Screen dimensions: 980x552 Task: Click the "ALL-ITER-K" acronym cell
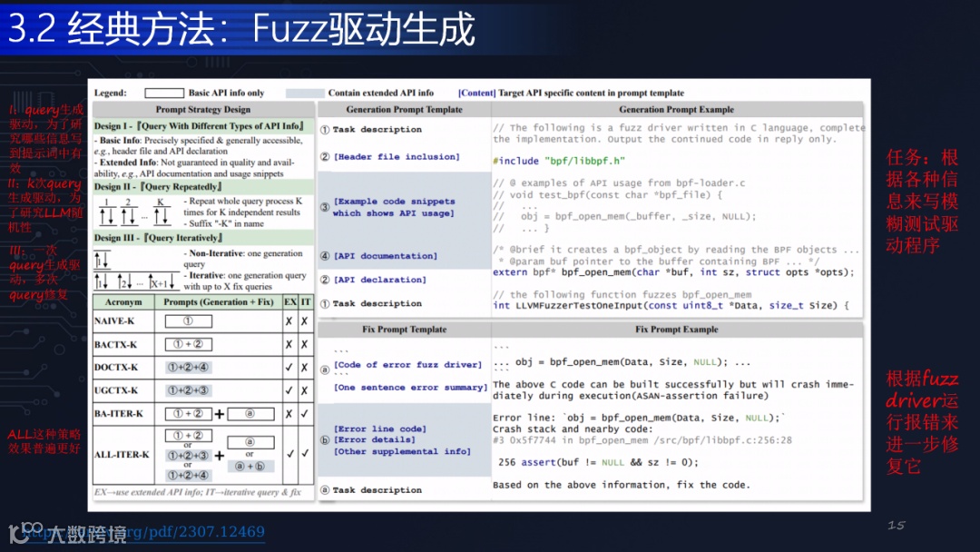click(122, 455)
